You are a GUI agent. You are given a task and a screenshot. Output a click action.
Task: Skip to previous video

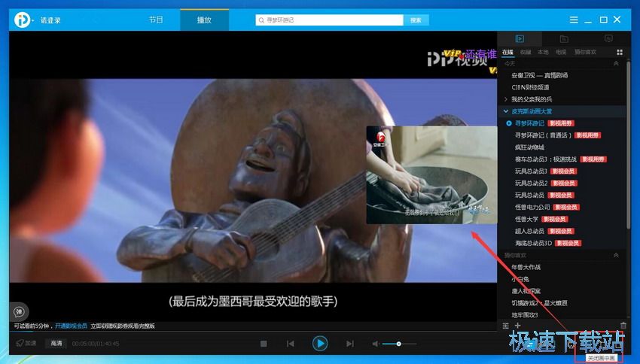pos(291,344)
